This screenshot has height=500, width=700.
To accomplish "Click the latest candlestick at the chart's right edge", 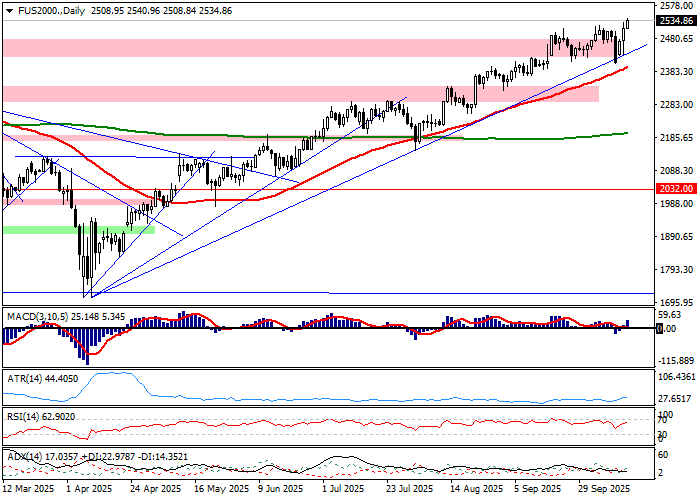I will click(627, 24).
